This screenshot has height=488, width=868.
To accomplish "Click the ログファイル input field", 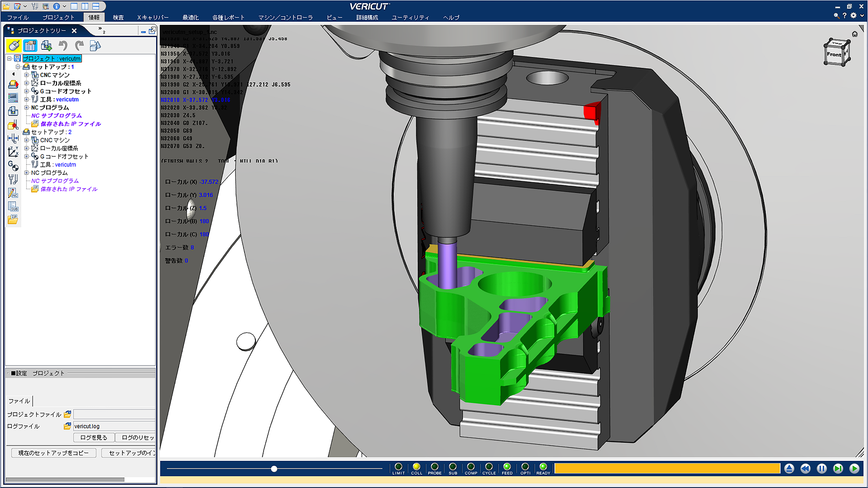I will click(114, 426).
